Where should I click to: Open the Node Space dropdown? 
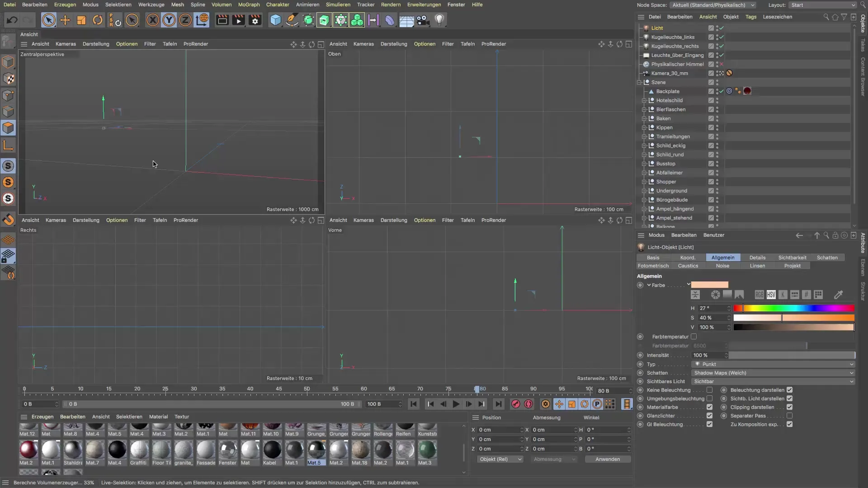[713, 5]
